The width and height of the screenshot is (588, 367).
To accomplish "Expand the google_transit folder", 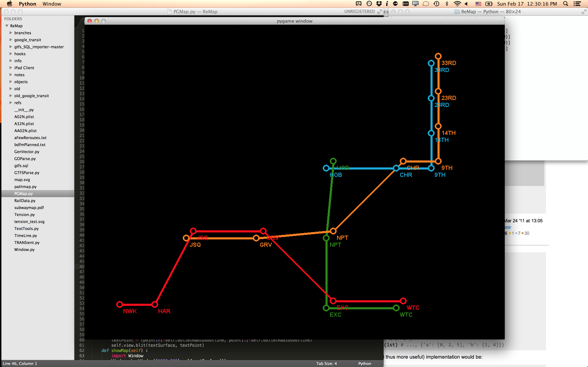I will pos(11,39).
